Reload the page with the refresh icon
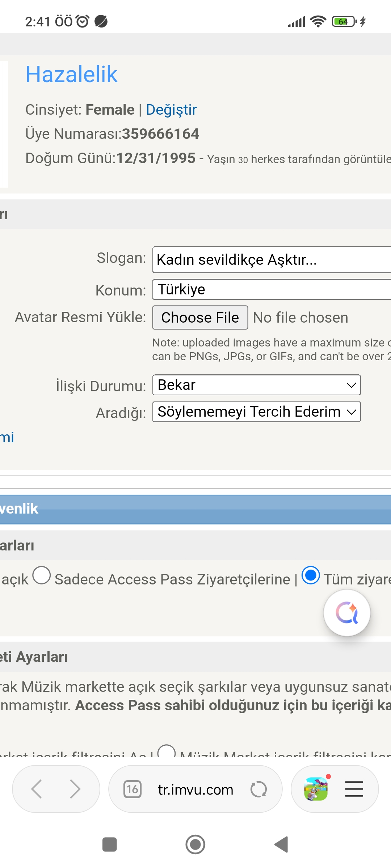 coord(258,789)
